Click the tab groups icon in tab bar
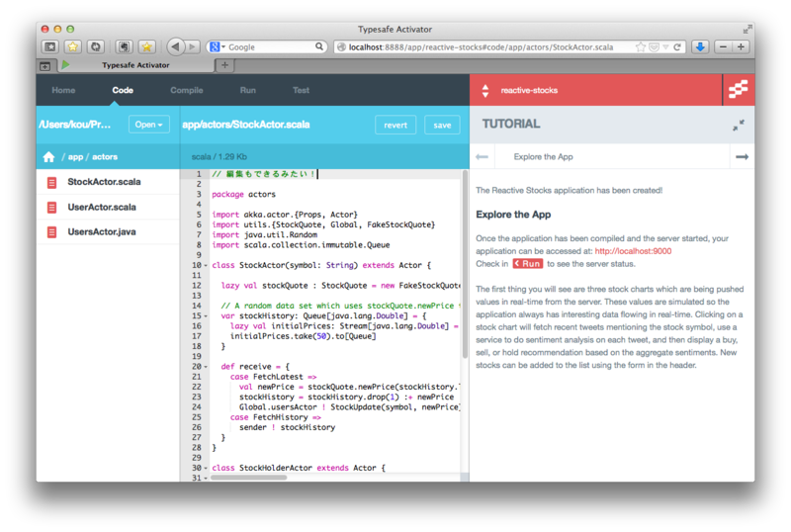 44,65
